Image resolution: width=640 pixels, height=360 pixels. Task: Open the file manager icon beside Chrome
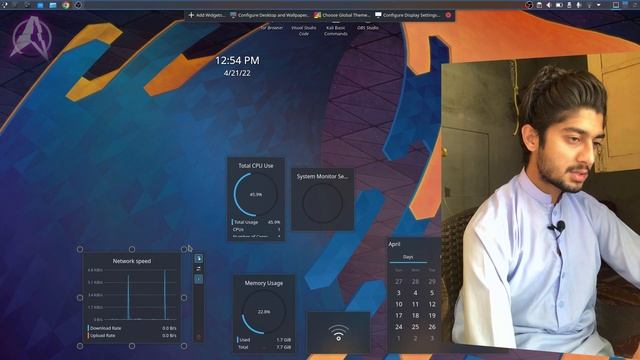[53, 5]
